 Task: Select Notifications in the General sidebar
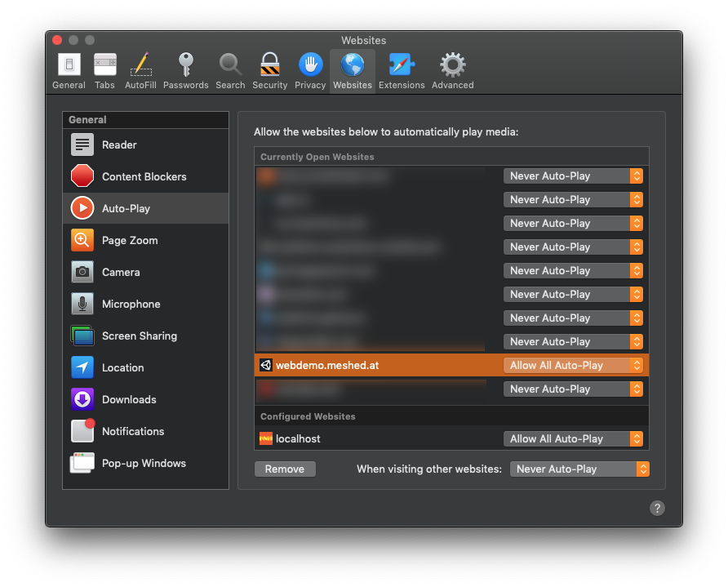[x=133, y=431]
